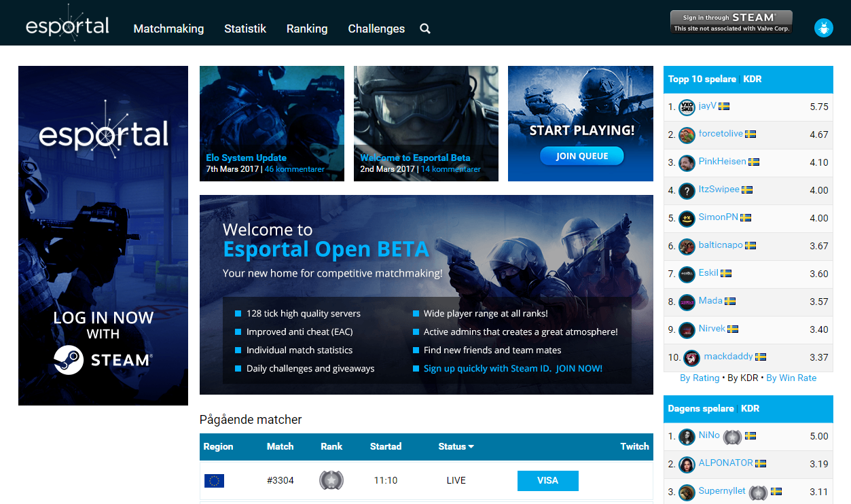Click the Log In Now With Steam banner
This screenshot has width=851, height=504.
point(103,236)
